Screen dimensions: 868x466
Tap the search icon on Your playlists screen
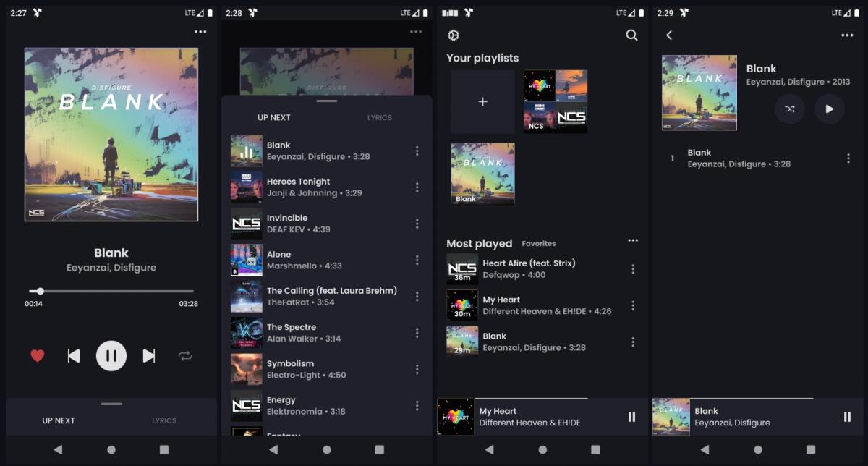(x=631, y=35)
